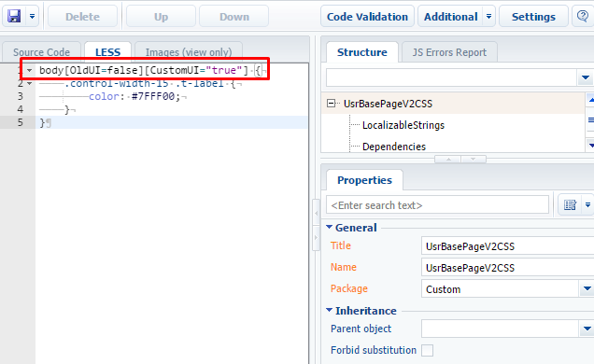Viewport: 594px width, 364px height.
Task: Fold code block at line 1
Action: [x=29, y=70]
